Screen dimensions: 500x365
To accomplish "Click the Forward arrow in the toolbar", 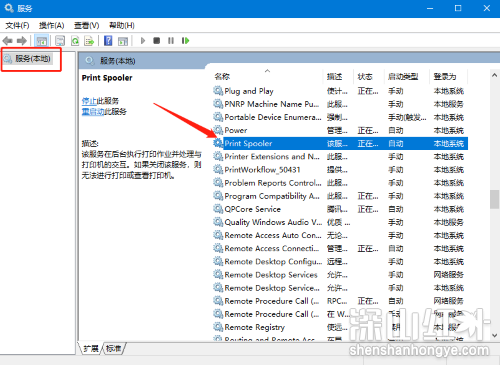I will coord(22,41).
